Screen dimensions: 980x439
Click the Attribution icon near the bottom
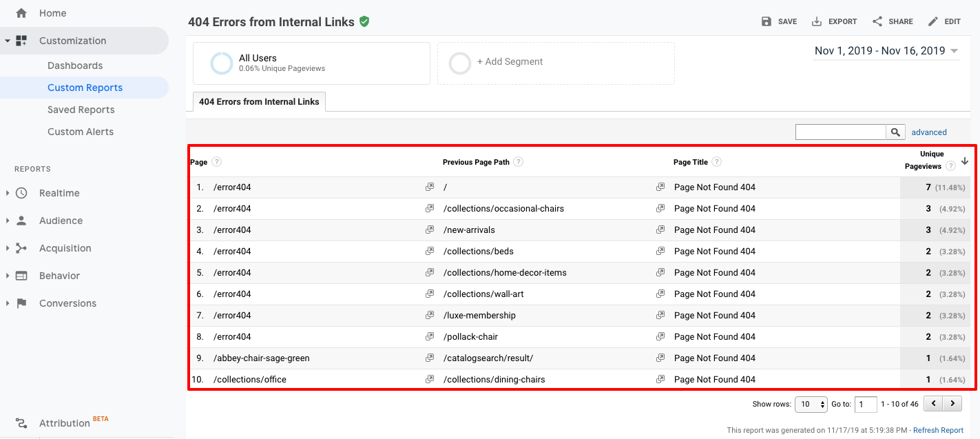(21, 422)
